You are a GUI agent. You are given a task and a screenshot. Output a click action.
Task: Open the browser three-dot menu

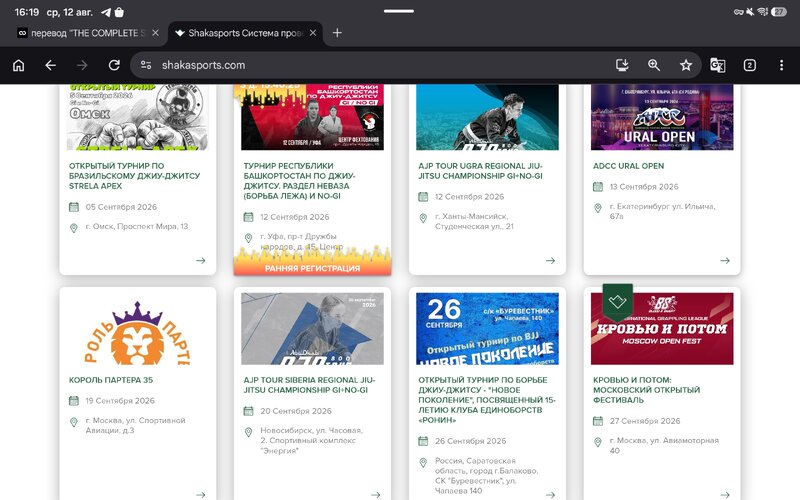click(x=781, y=65)
